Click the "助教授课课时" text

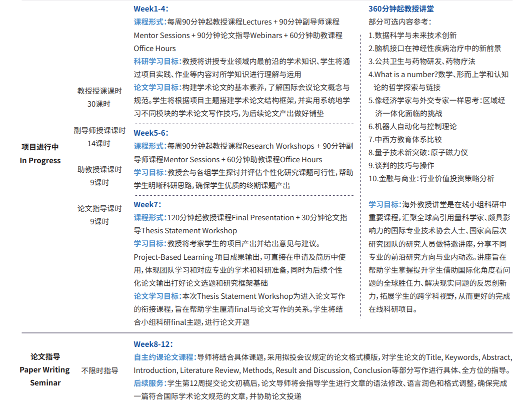[99, 170]
